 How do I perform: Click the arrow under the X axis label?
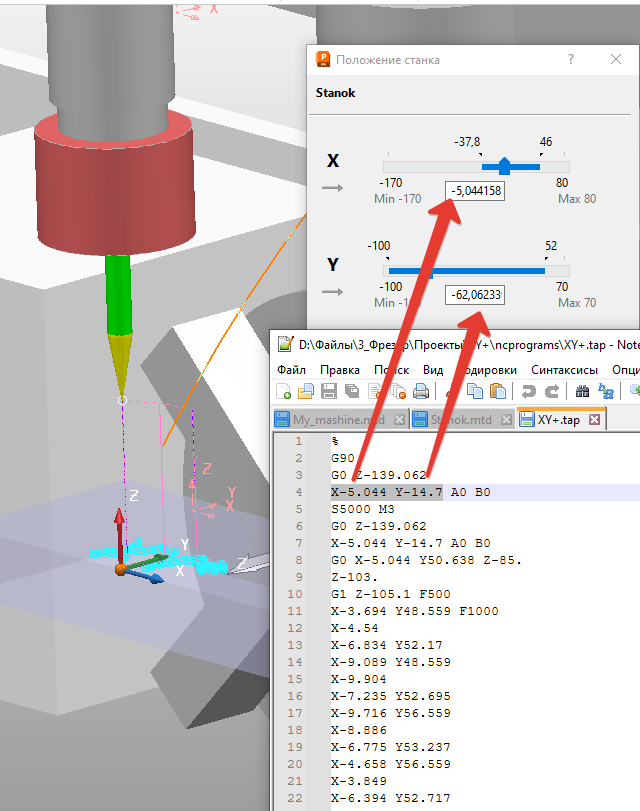332,188
